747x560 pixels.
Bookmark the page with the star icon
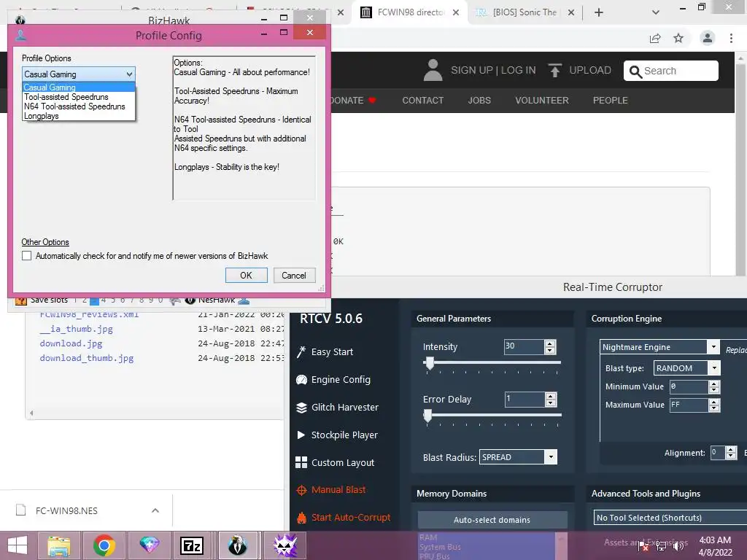point(678,38)
